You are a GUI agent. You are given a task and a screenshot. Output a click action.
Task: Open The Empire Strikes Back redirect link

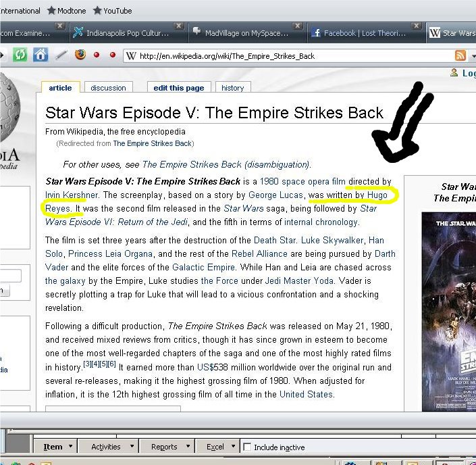[153, 143]
